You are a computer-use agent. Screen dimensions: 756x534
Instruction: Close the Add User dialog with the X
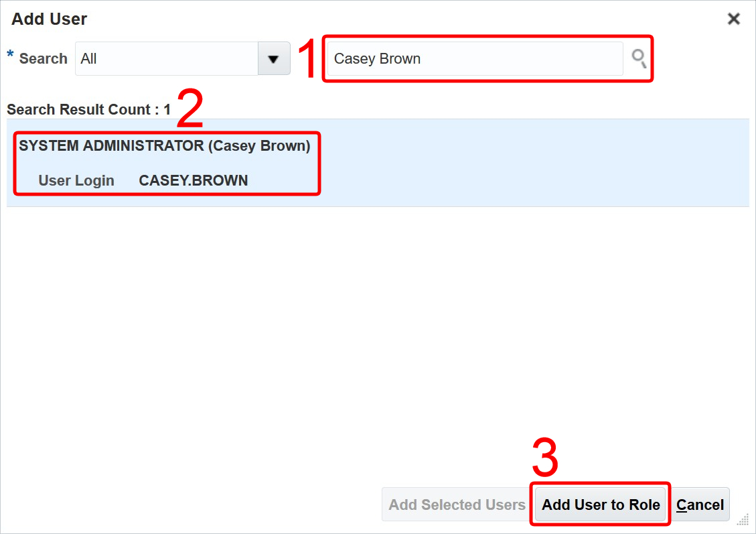[x=734, y=19]
